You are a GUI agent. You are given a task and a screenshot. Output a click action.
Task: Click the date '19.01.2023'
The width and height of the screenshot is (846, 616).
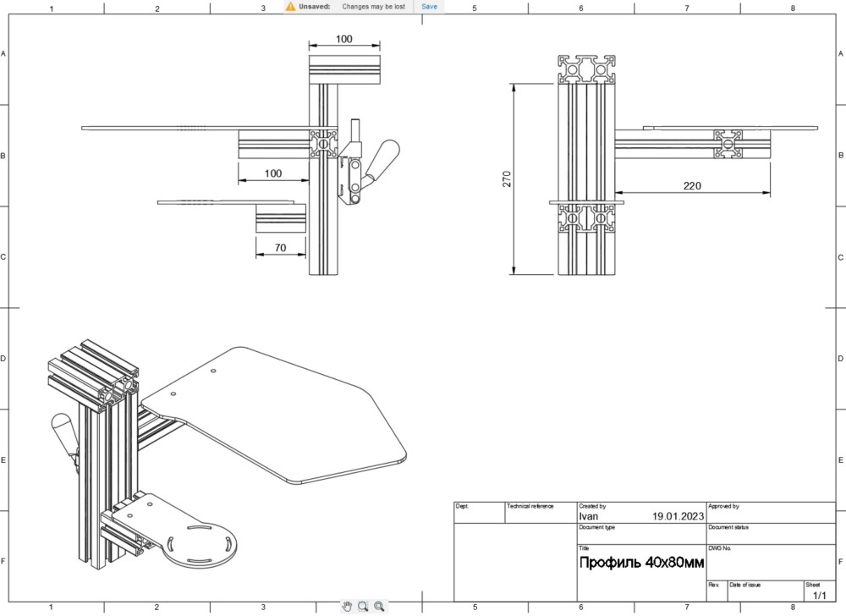click(678, 516)
